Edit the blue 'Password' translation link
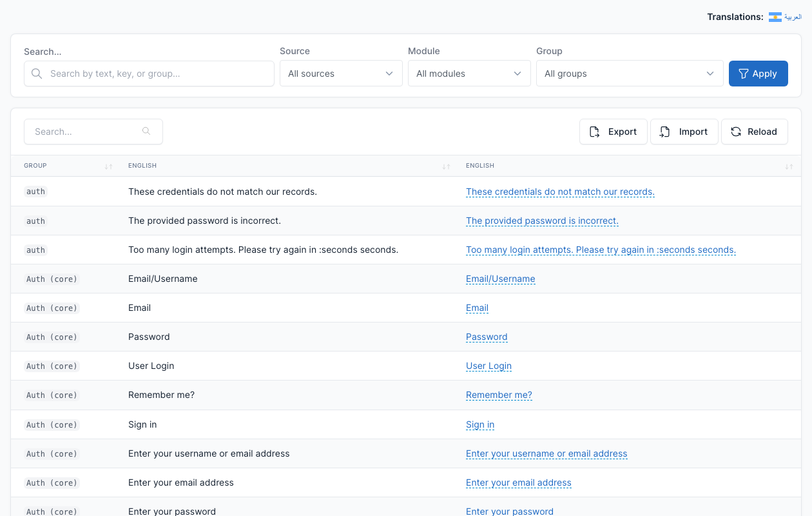Viewport: 812px width, 516px height. coord(487,337)
